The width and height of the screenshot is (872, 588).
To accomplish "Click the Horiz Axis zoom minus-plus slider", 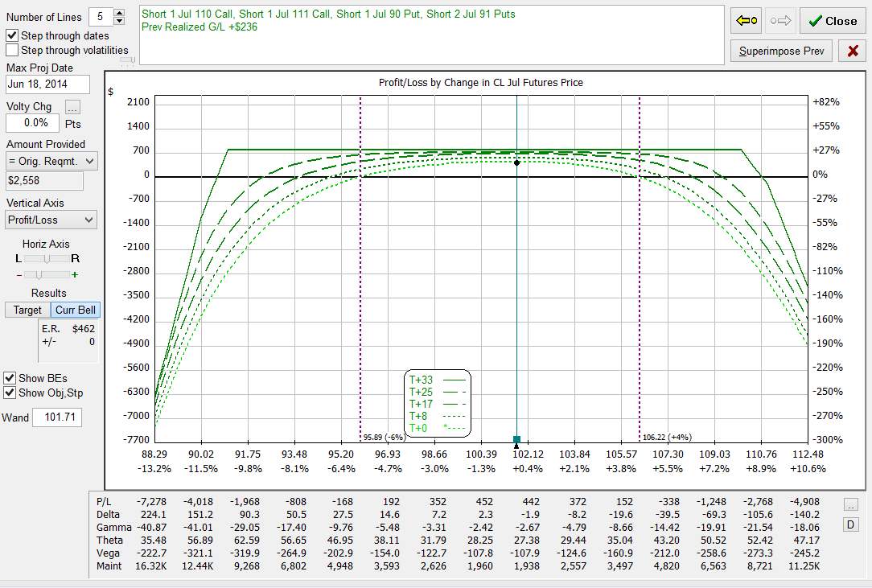I will tap(47, 275).
